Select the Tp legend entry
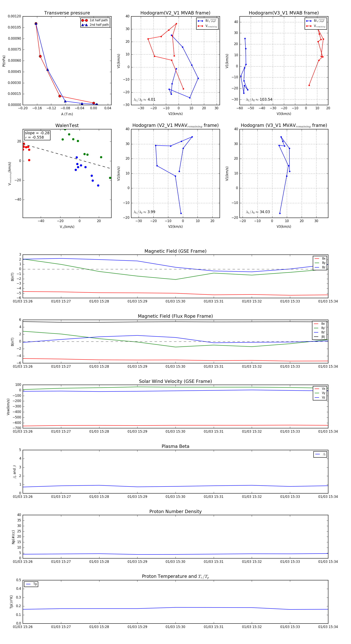The height and width of the screenshot is (644, 351). pyautogui.click(x=31, y=584)
